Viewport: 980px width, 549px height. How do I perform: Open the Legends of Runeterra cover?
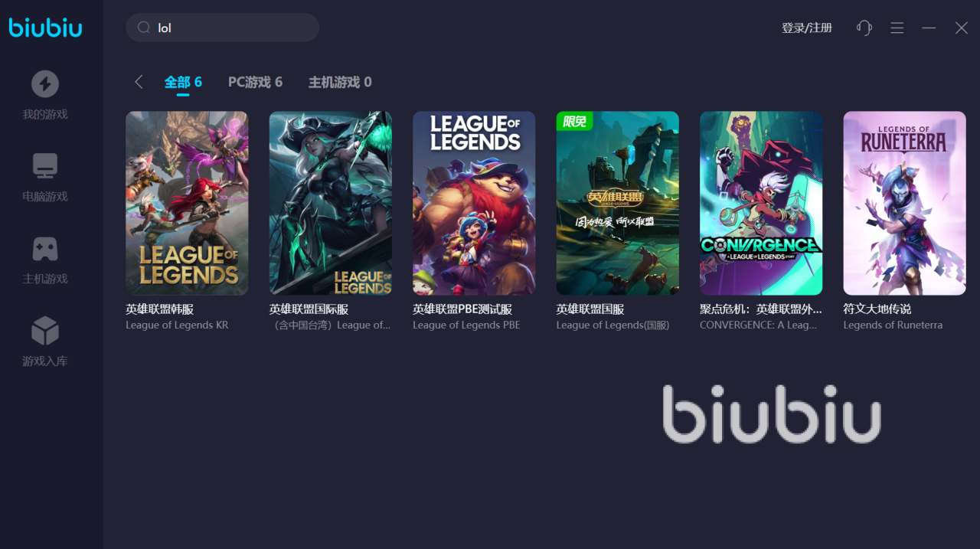(x=904, y=203)
